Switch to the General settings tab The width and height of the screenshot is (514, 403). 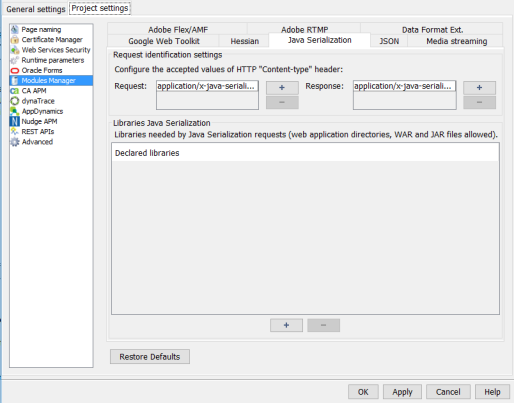[36, 9]
